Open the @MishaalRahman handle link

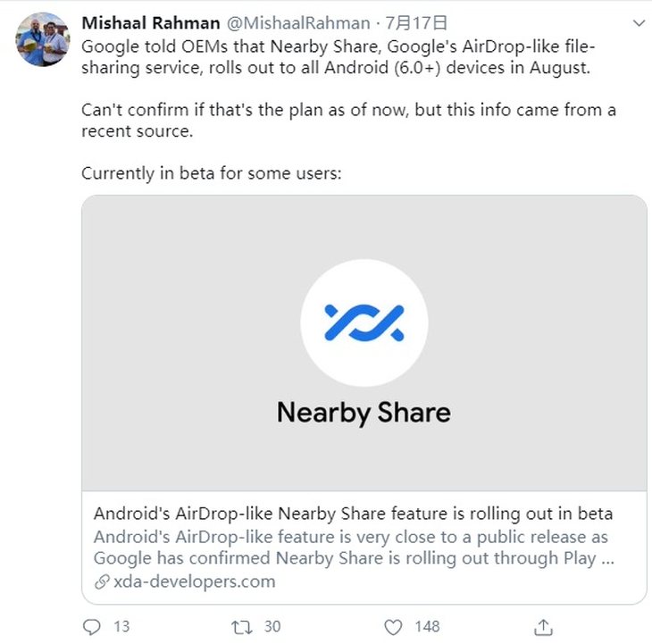click(x=298, y=23)
